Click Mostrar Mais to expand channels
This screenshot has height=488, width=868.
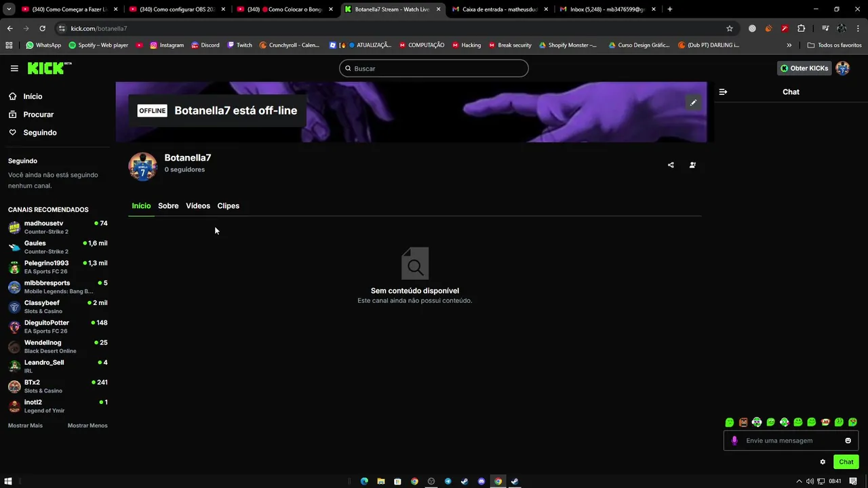pyautogui.click(x=25, y=426)
